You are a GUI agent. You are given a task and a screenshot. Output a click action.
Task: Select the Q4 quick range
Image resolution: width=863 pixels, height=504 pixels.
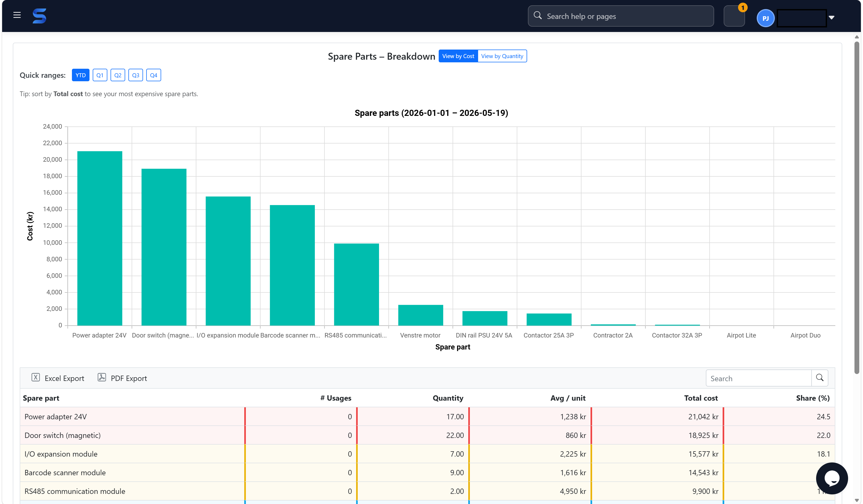pos(153,75)
